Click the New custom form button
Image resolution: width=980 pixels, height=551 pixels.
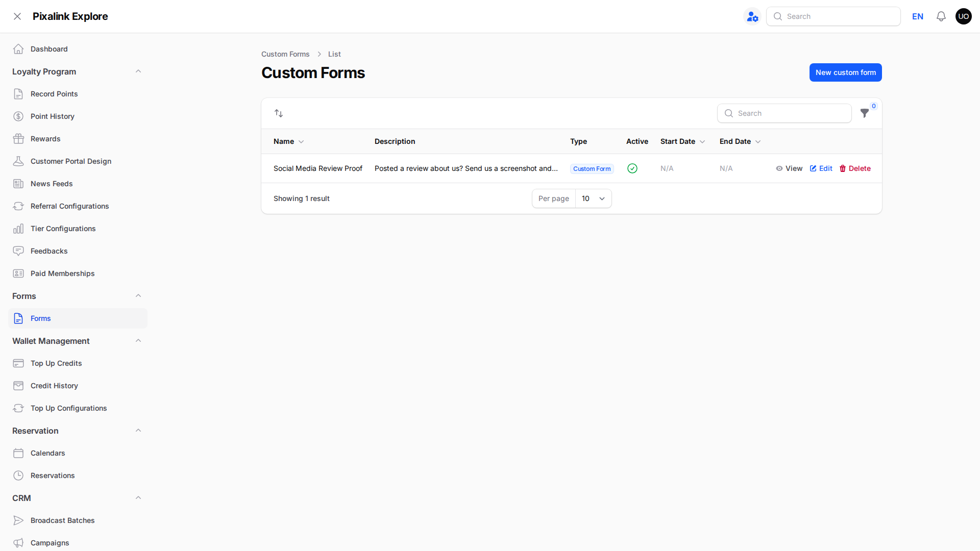845,72
